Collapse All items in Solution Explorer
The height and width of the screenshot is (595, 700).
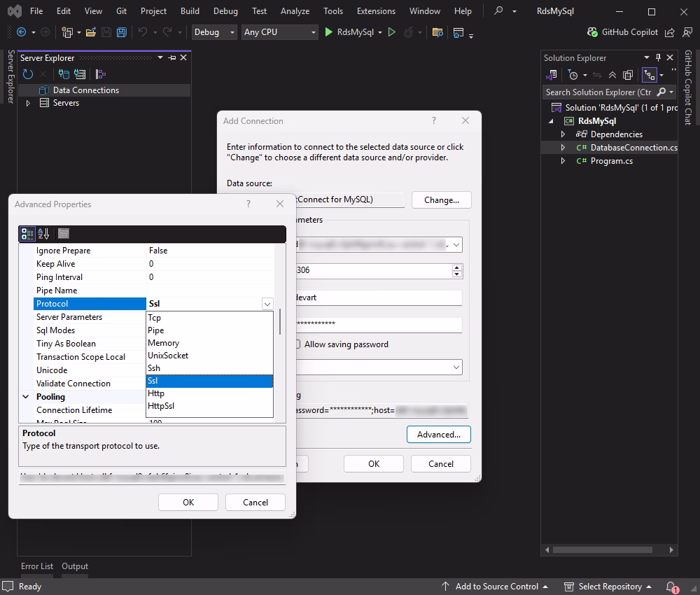click(x=612, y=75)
